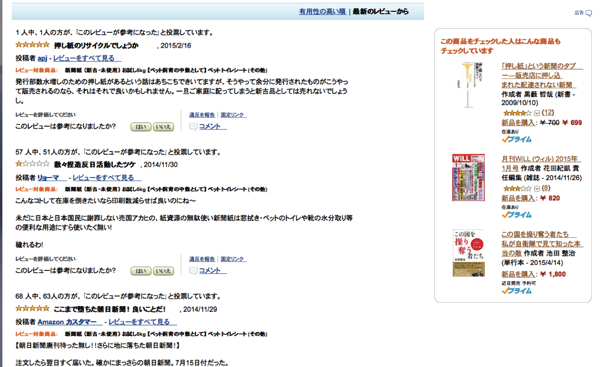Expand rating dropdown next to (12) reviews
This screenshot has width=600, height=367.
537,113
